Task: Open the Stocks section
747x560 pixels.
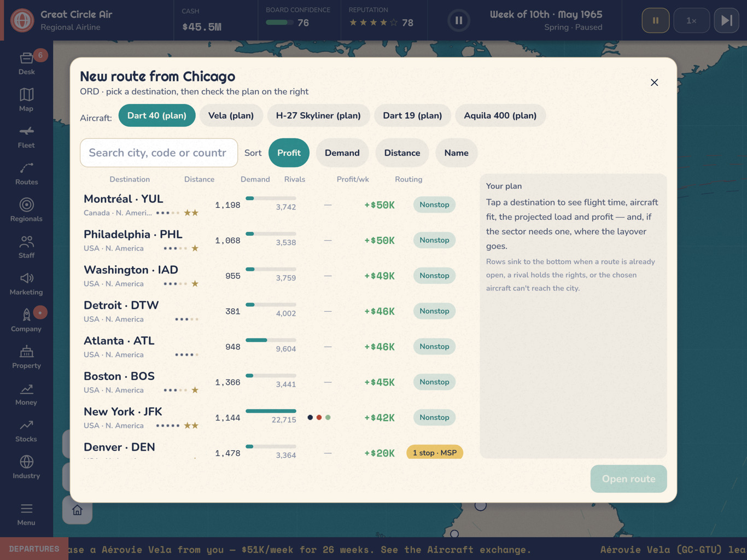Action: point(26,430)
